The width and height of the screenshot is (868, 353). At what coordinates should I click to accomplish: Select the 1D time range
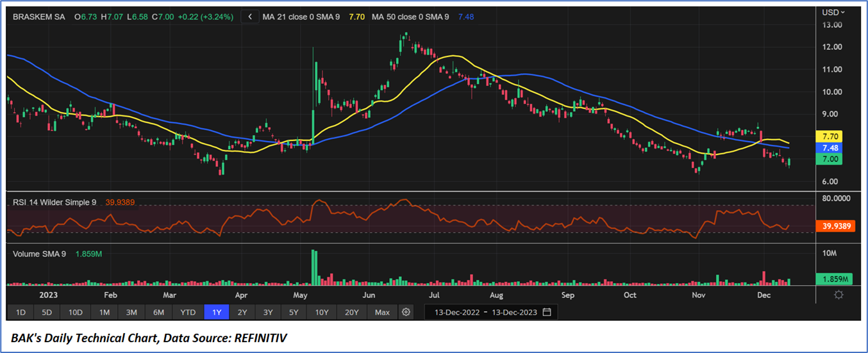21,312
